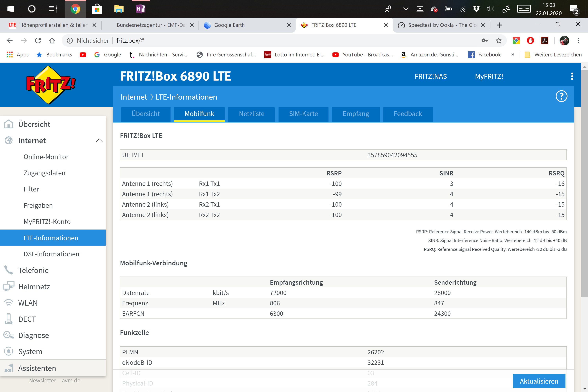Screen dimensions: 588x392
Task: Open a new browser tab with plus icon
Action: tap(499, 25)
